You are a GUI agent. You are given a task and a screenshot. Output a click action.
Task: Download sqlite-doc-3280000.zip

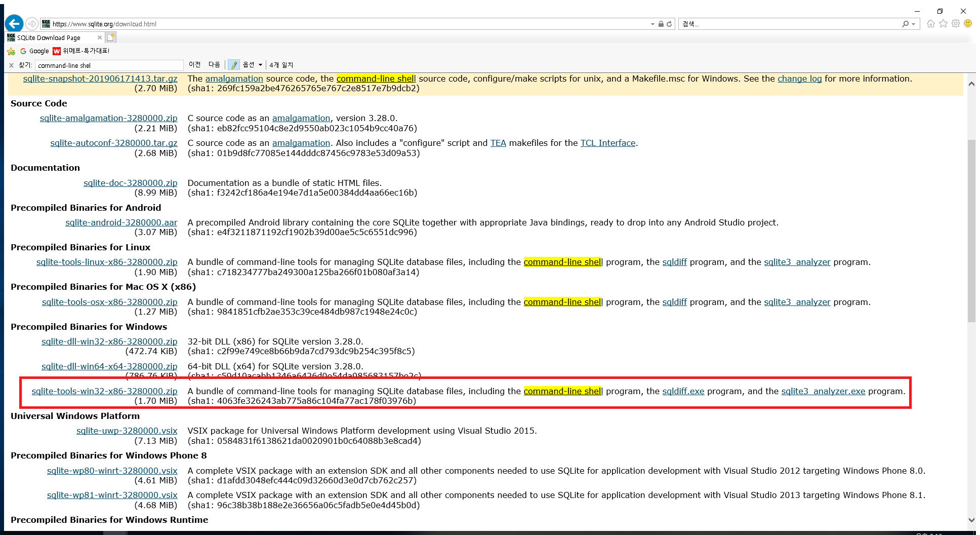[131, 183]
